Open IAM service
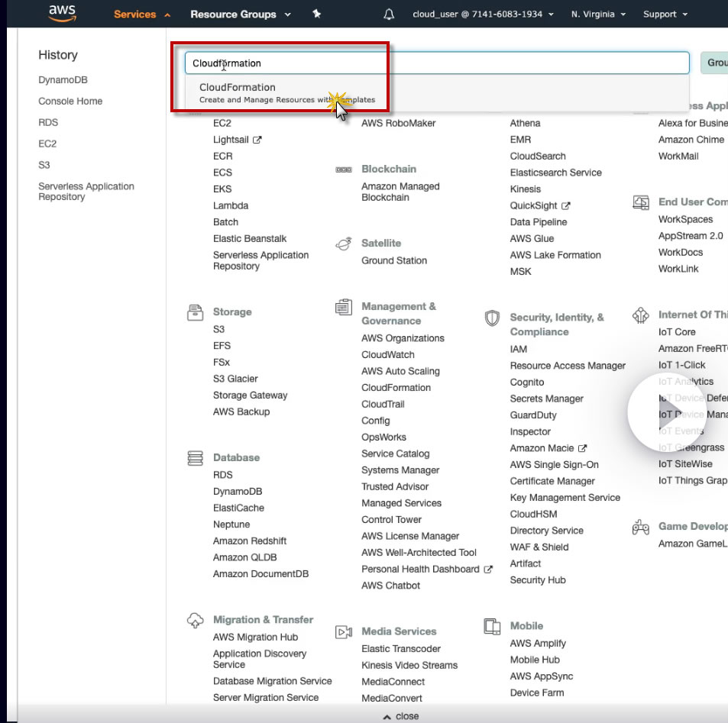 [x=518, y=350]
